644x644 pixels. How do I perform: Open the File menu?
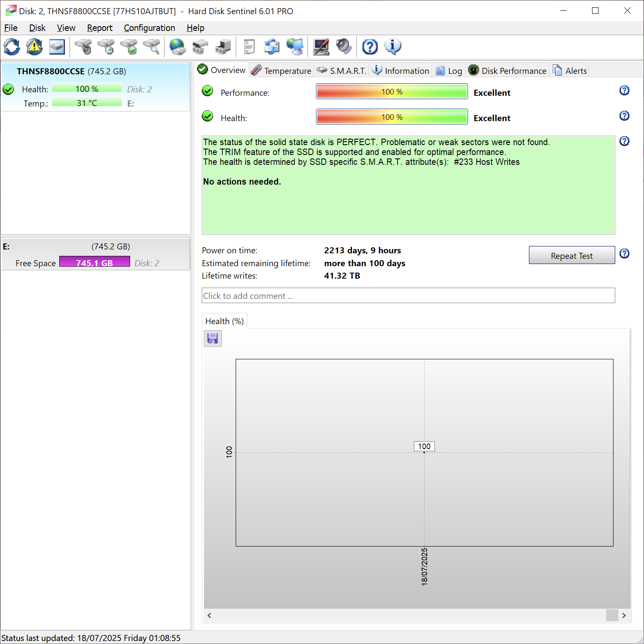(x=11, y=28)
